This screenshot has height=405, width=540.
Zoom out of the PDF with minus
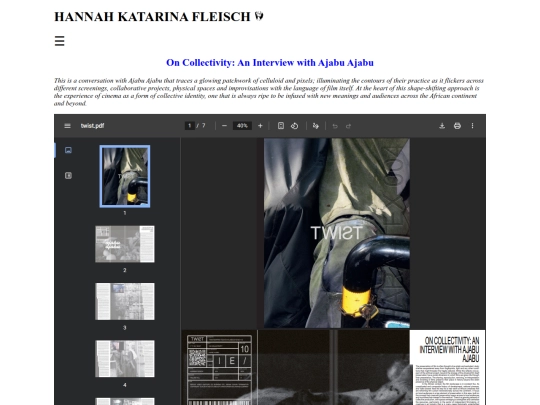click(x=224, y=126)
